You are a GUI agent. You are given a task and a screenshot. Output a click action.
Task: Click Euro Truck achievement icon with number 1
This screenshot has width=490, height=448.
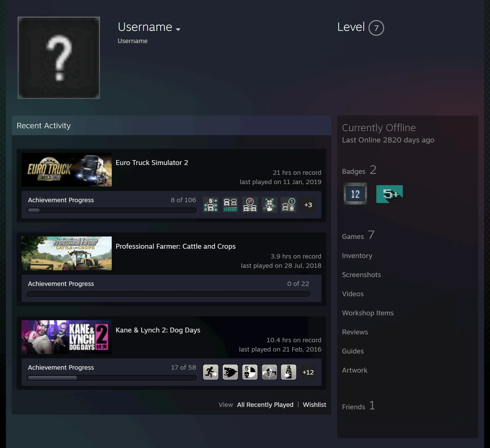tap(289, 205)
